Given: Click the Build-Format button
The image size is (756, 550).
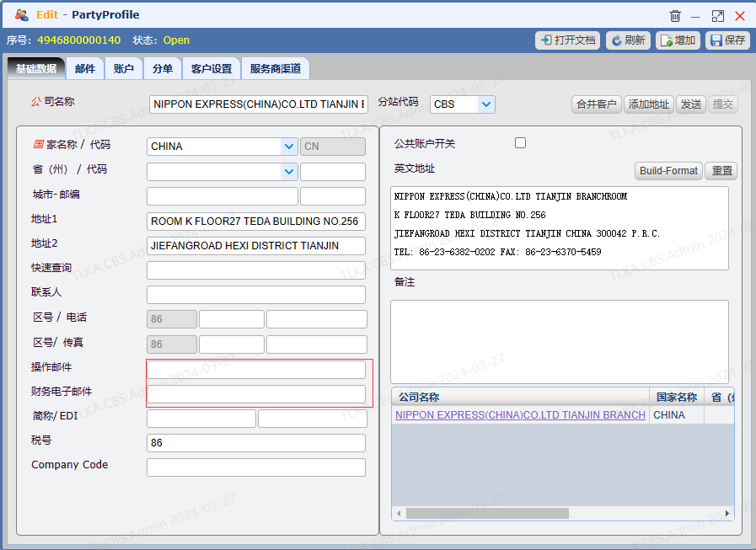Looking at the screenshot, I should (x=668, y=171).
